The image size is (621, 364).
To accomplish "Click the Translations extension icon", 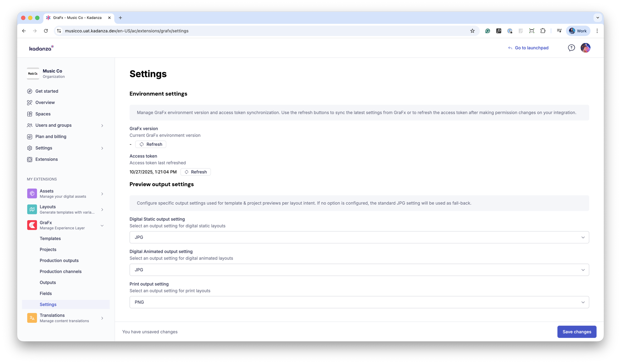I will click(32, 318).
